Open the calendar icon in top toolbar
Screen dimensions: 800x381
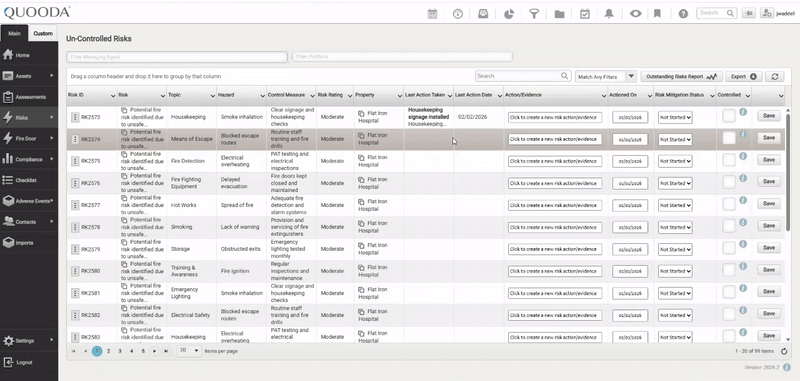(x=432, y=14)
